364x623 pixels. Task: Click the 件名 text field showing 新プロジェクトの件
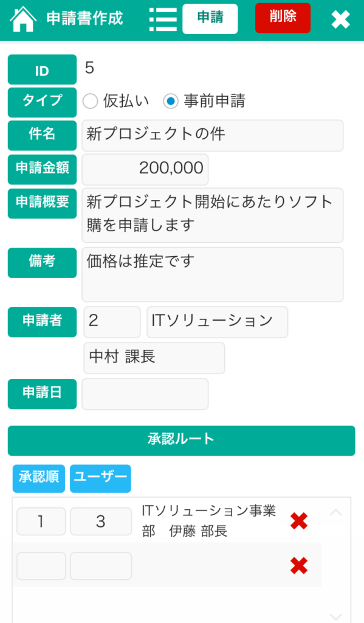212,135
